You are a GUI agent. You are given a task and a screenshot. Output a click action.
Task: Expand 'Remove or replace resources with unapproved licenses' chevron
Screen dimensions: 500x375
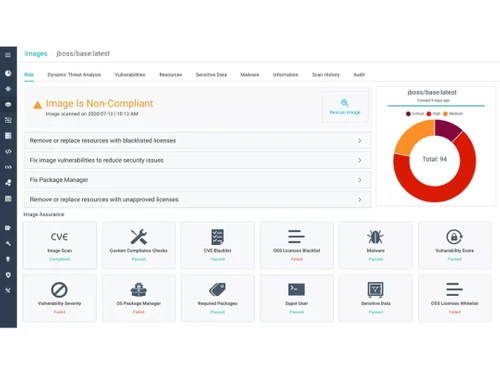pyautogui.click(x=360, y=200)
